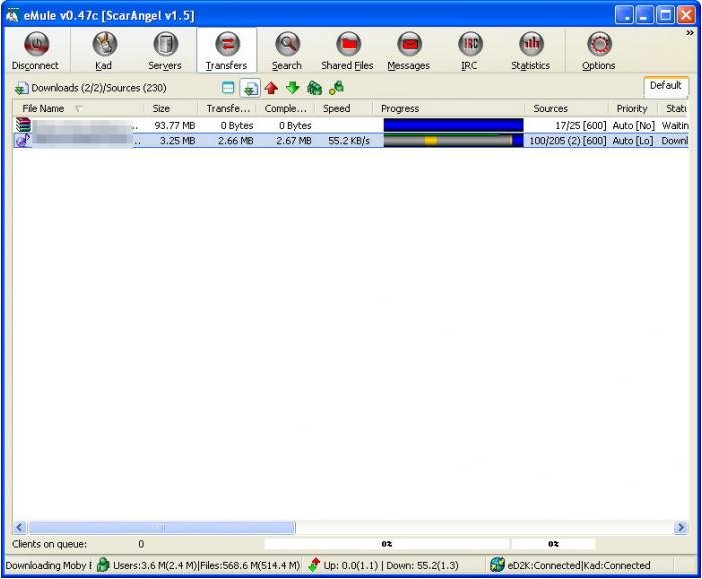Click the 2.67 MB completed cell

point(294,141)
